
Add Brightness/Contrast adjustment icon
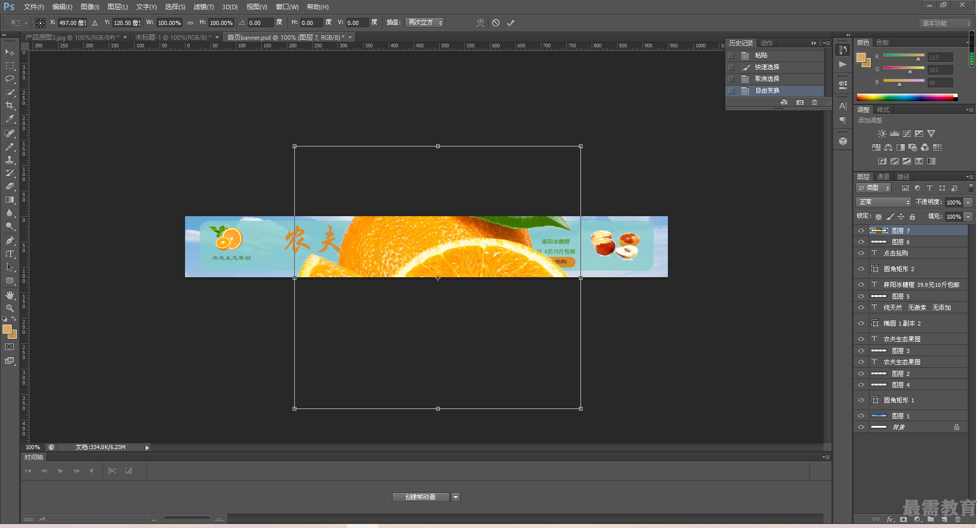click(882, 134)
